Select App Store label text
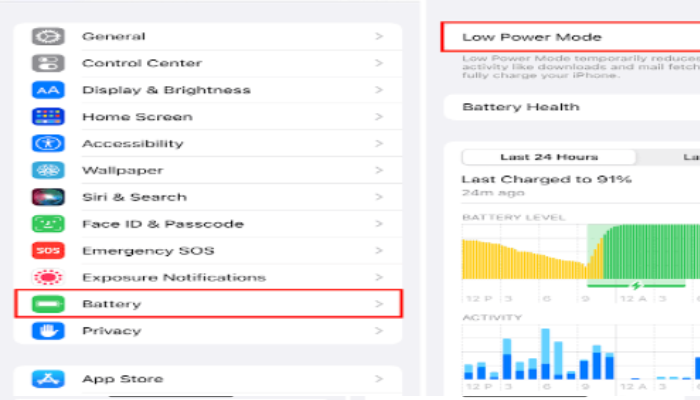The height and width of the screenshot is (400, 700). pos(123,379)
